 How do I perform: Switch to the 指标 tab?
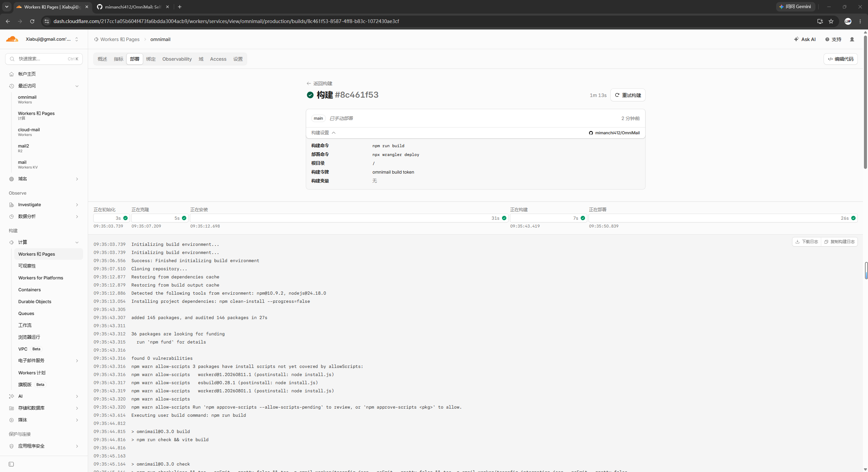(x=119, y=59)
